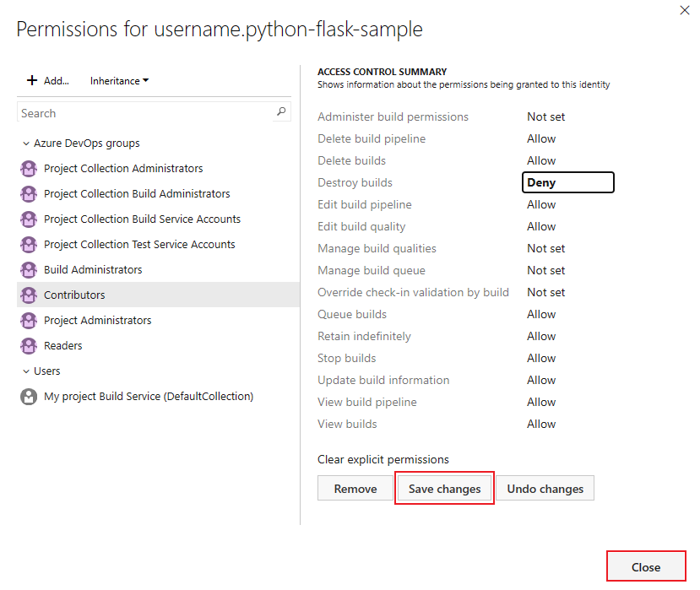Click the Close button at bottom
This screenshot has height=590, width=700.
pos(645,567)
